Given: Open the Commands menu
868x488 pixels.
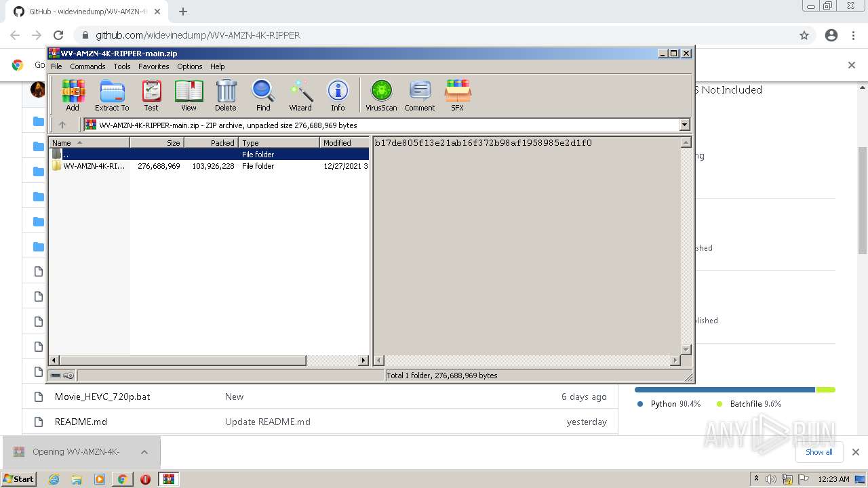Looking at the screenshot, I should 87,66.
